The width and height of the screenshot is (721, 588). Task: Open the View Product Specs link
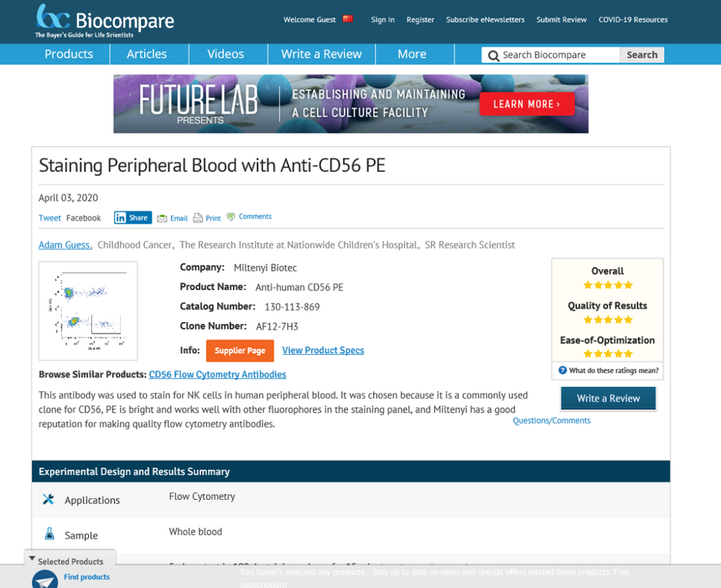[323, 350]
